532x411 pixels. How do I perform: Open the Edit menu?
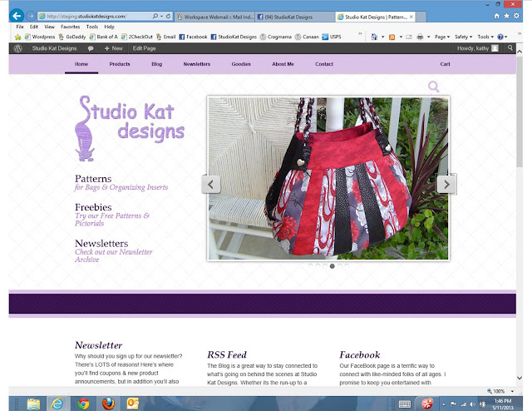tap(33, 27)
